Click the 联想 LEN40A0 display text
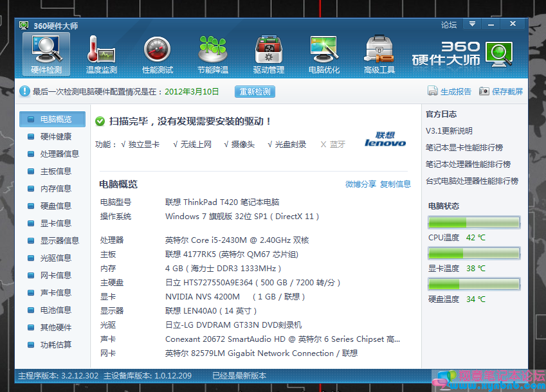546x392 pixels. [x=211, y=310]
